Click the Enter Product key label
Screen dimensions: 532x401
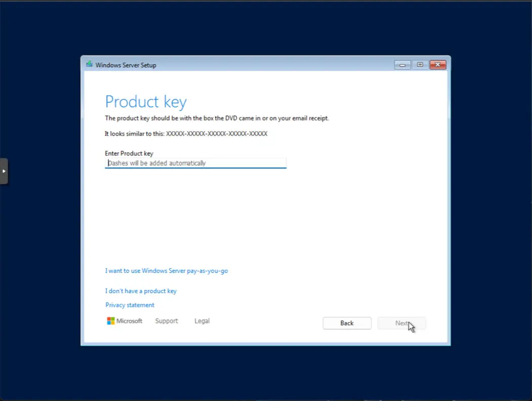click(x=129, y=153)
